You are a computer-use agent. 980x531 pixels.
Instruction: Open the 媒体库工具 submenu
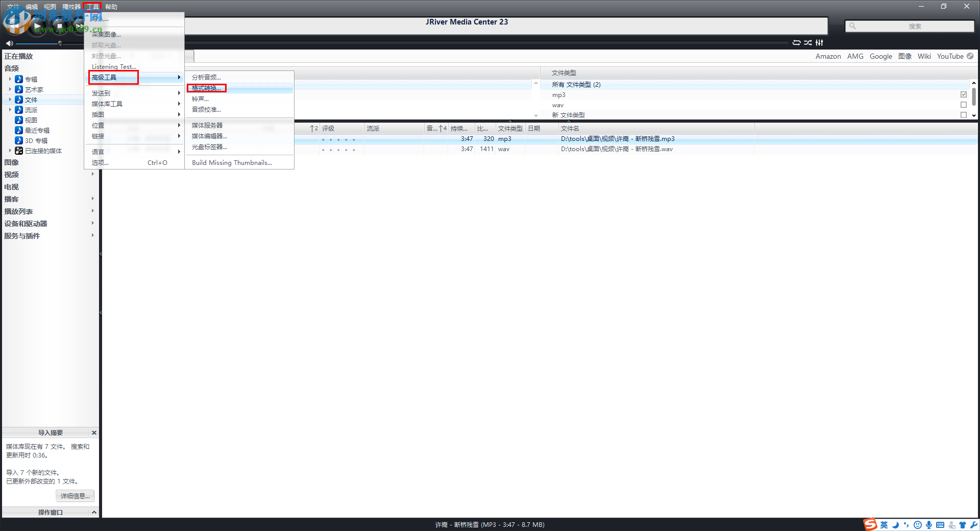(x=135, y=104)
